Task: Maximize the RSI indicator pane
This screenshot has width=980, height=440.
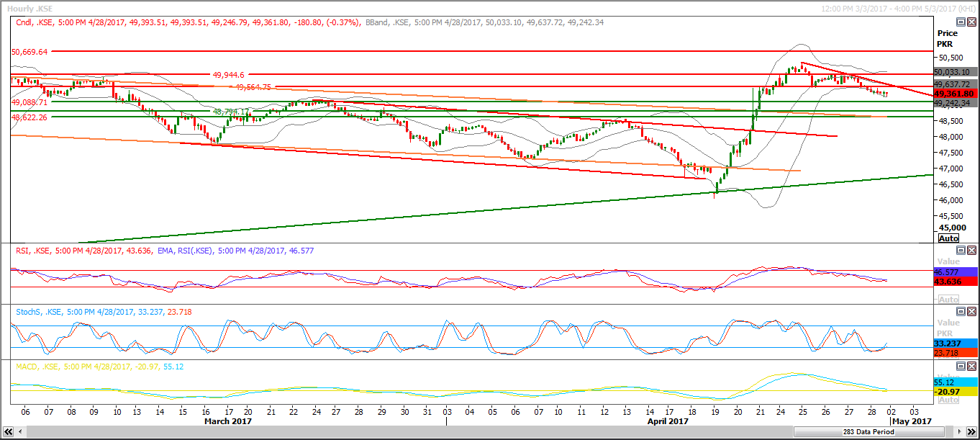Action: click(961, 250)
